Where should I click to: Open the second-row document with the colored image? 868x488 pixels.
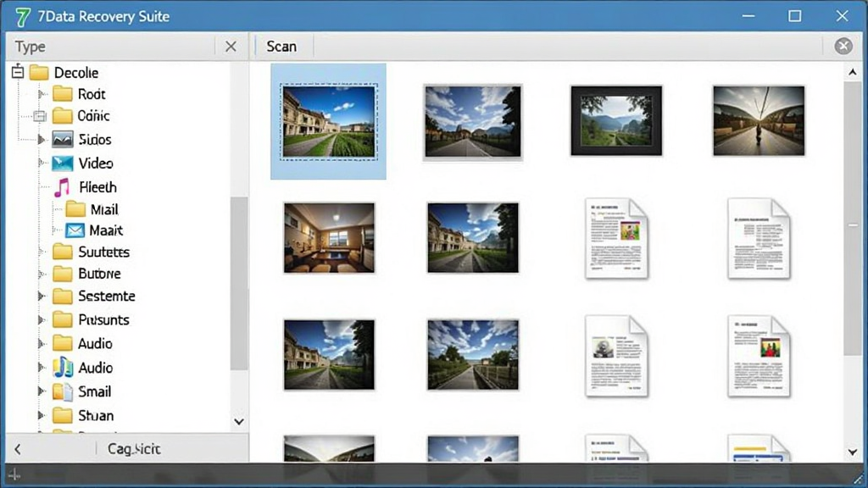point(617,238)
